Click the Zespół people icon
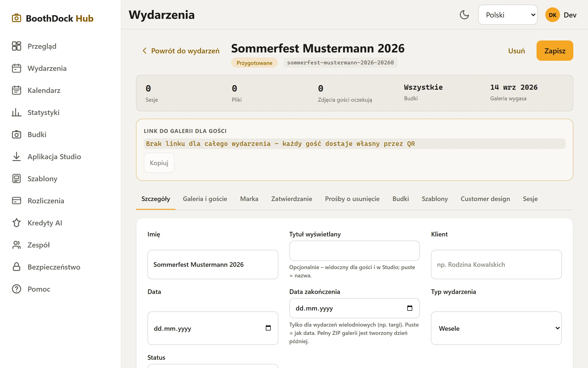The image size is (588, 368). click(x=17, y=245)
